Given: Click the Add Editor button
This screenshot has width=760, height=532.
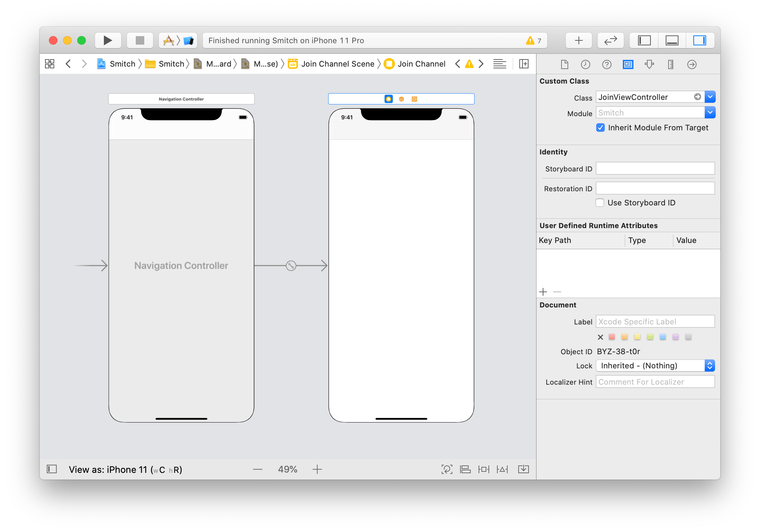Looking at the screenshot, I should click(524, 64).
